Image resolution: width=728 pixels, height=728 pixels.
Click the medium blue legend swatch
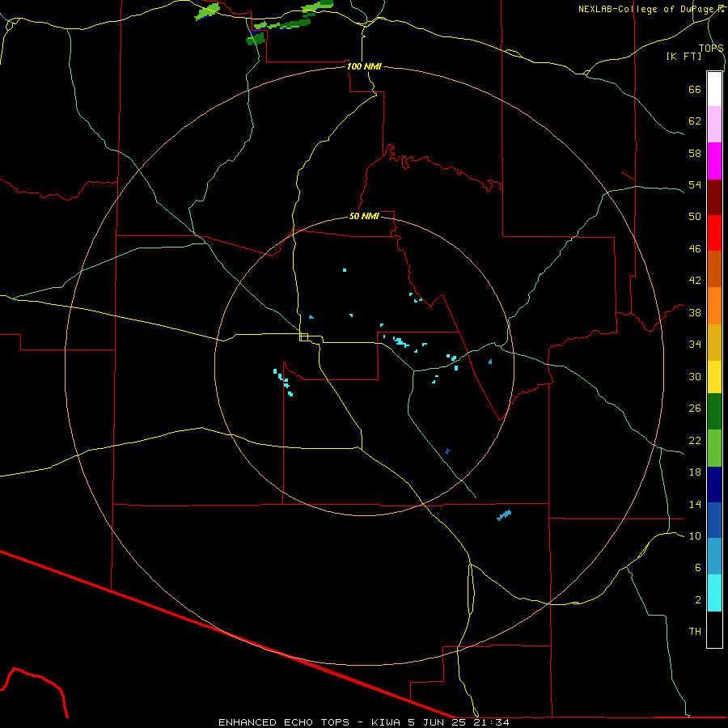[714, 520]
